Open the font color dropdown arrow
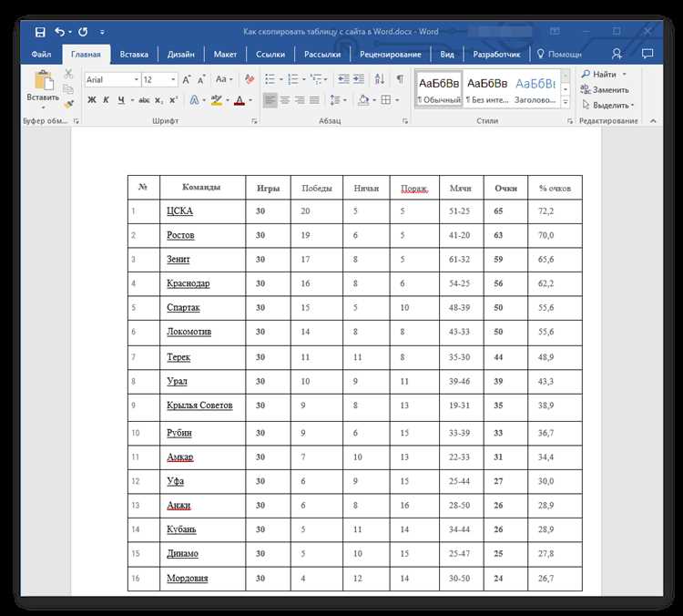This screenshot has width=683, height=616. coord(250,101)
